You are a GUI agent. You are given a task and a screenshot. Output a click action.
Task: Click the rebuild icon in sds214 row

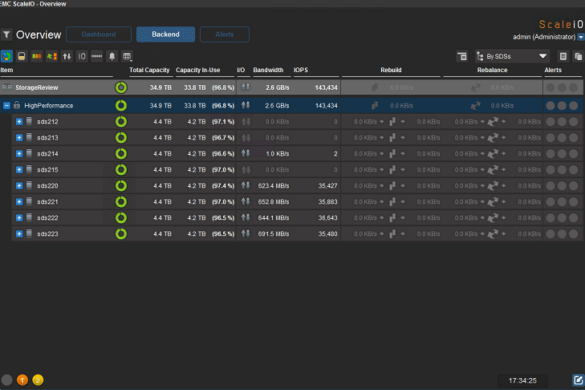tap(392, 154)
